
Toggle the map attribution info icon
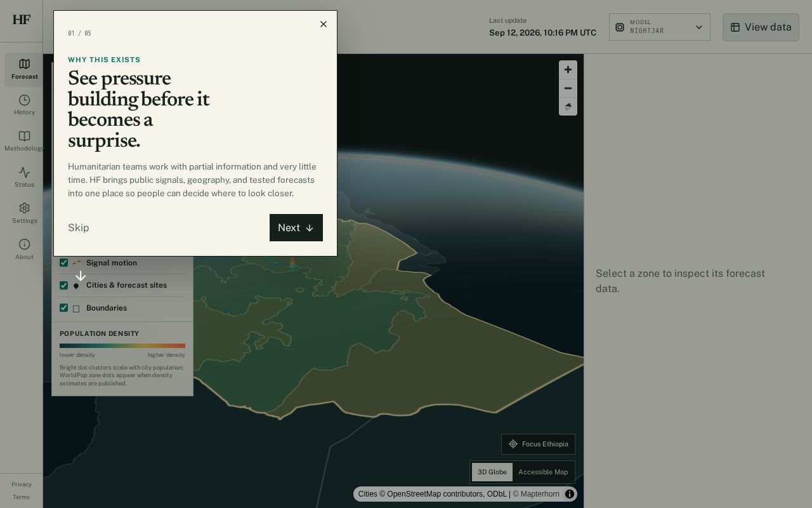tap(570, 494)
